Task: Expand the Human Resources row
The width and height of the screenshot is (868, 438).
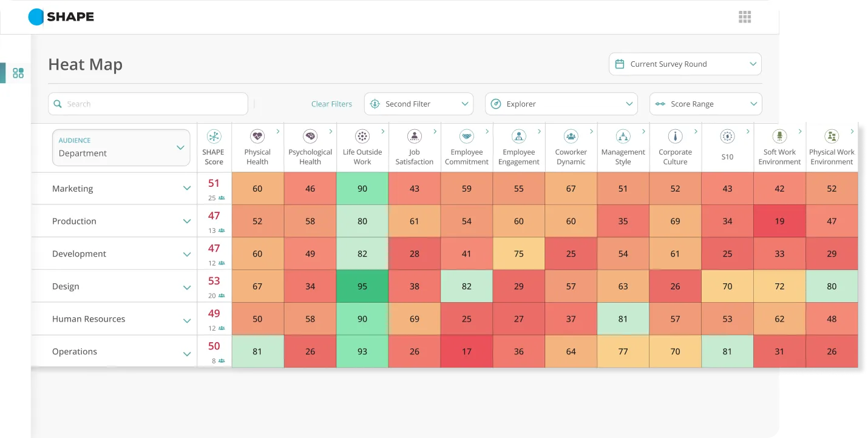Action: tap(187, 320)
